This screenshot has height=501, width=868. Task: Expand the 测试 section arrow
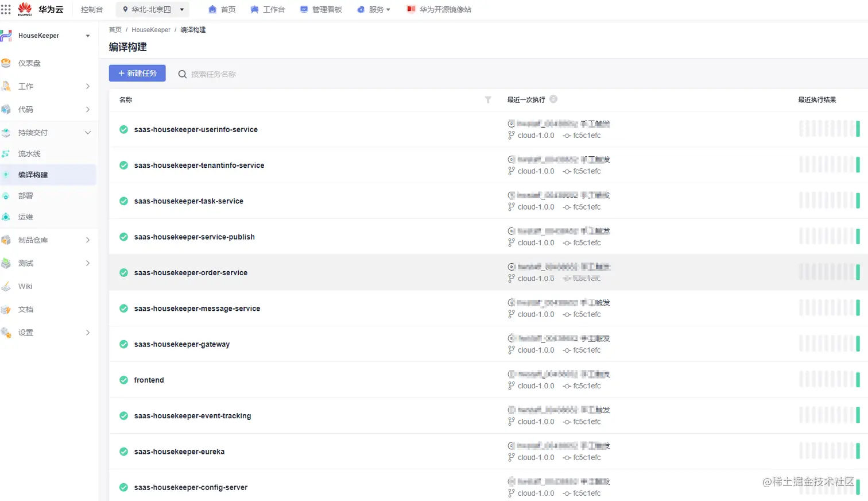88,263
